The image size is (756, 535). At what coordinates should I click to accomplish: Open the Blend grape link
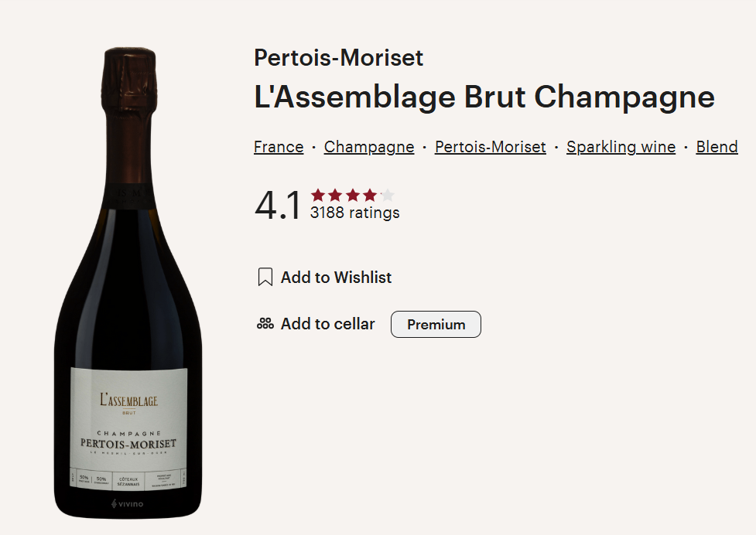point(717,147)
